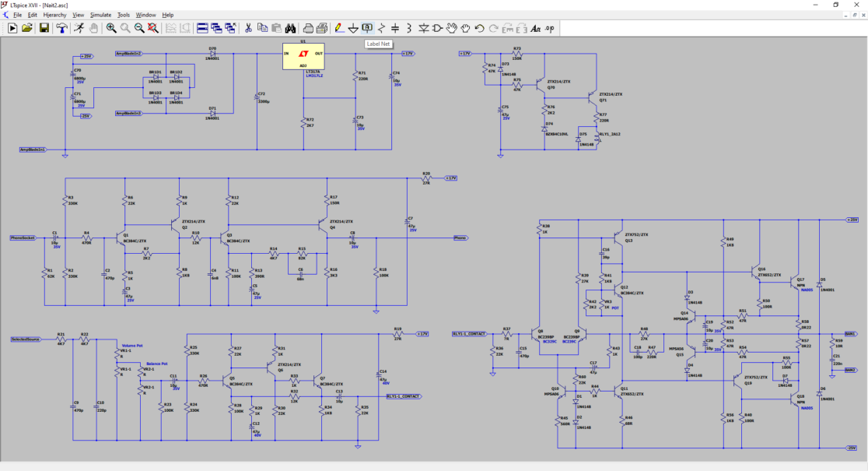
Task: Add a SPICE directive with .op
Action: pos(550,30)
